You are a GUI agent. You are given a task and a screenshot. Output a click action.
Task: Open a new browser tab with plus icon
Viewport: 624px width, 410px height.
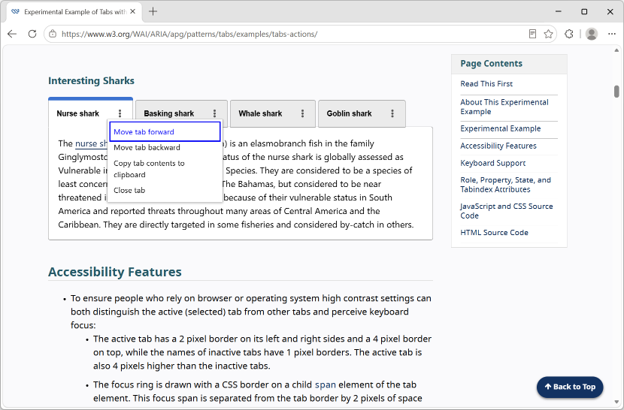click(x=153, y=12)
